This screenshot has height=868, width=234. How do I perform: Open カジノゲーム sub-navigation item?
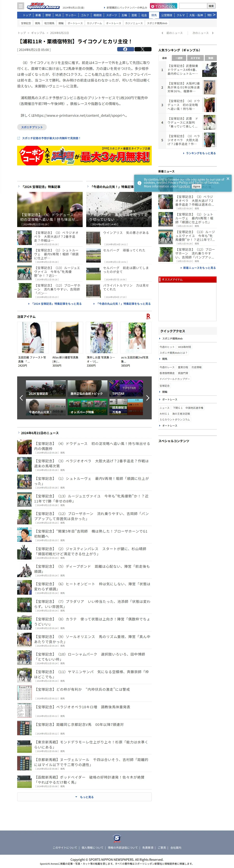[94, 23]
